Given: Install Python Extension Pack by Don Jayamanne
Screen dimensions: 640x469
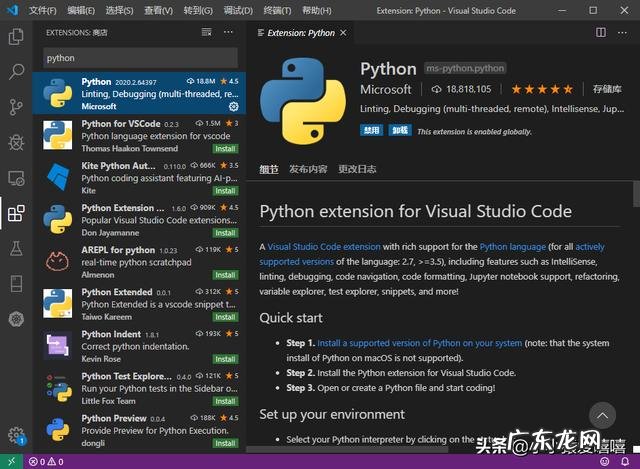Looking at the screenshot, I should (225, 233).
